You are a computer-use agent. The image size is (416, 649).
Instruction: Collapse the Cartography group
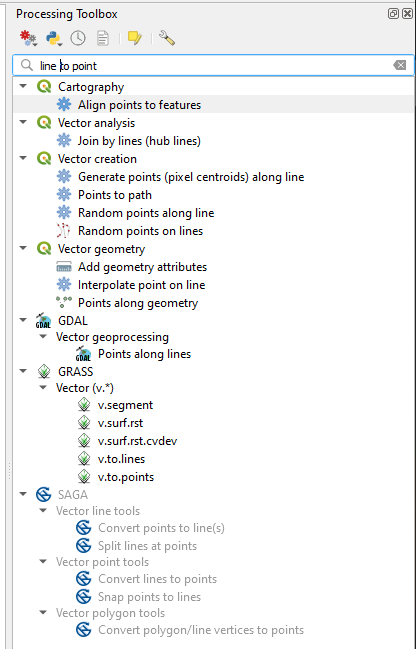[x=23, y=87]
